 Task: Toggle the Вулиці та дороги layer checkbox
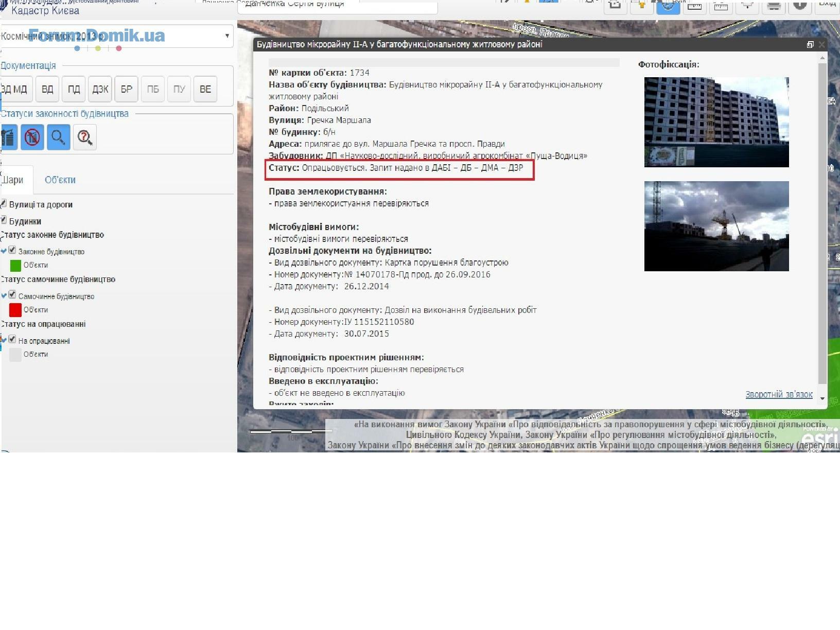4,203
